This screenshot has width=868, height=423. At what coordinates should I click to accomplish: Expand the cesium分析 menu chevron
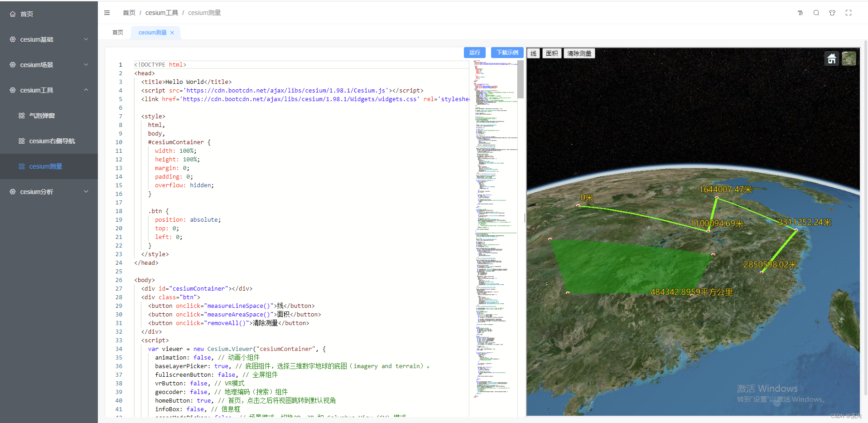coord(86,192)
